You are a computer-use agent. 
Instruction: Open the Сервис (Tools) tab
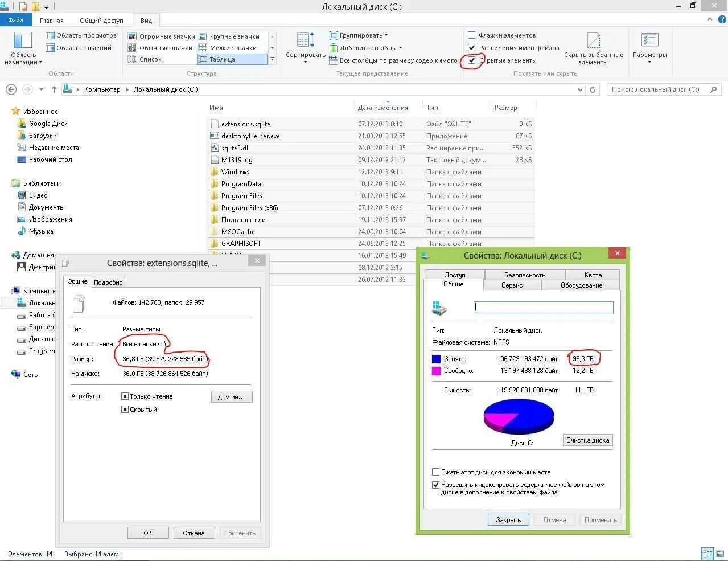tap(512, 285)
